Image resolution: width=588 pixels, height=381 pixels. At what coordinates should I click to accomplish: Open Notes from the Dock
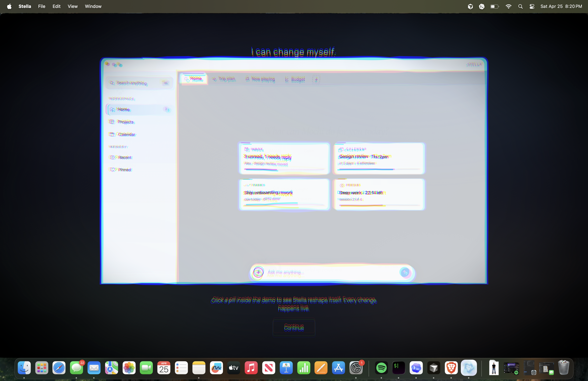[199, 368]
